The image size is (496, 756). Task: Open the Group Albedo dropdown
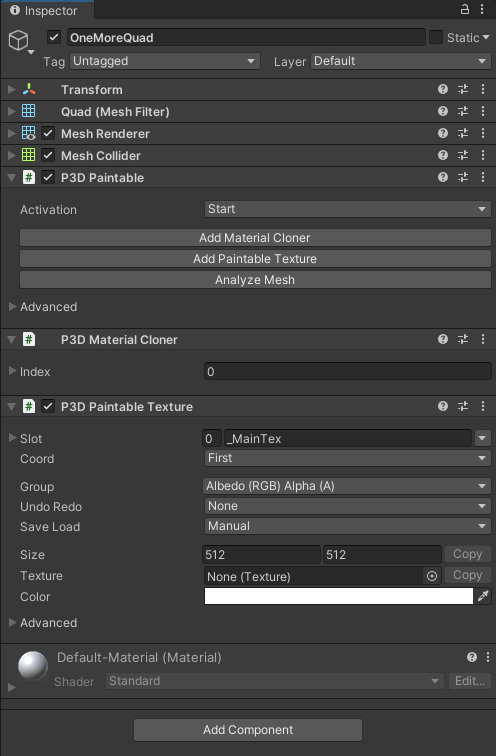point(347,486)
